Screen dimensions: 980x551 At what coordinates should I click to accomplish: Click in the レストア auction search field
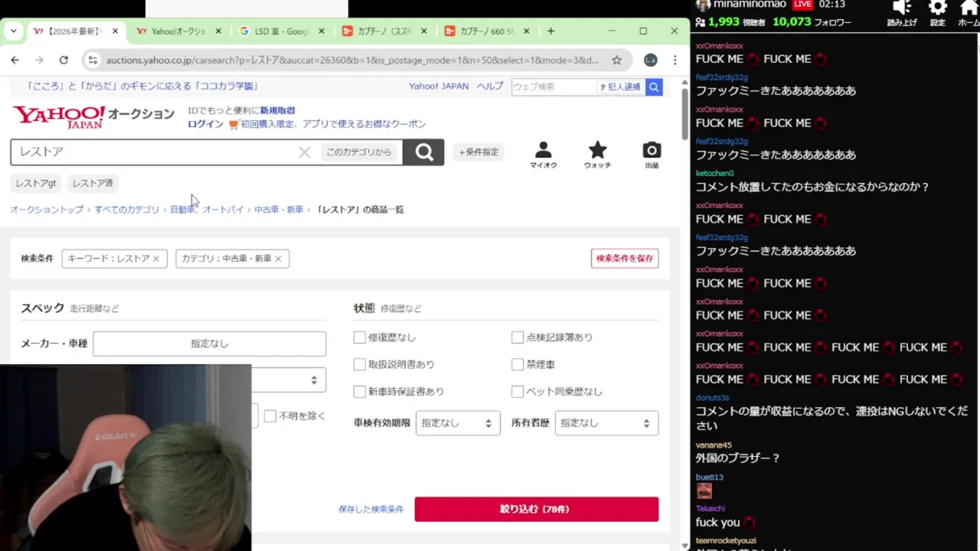click(x=153, y=152)
